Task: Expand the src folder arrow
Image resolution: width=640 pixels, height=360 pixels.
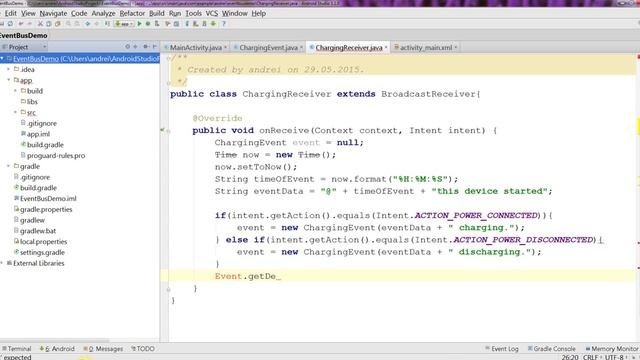Action: click(x=16, y=112)
